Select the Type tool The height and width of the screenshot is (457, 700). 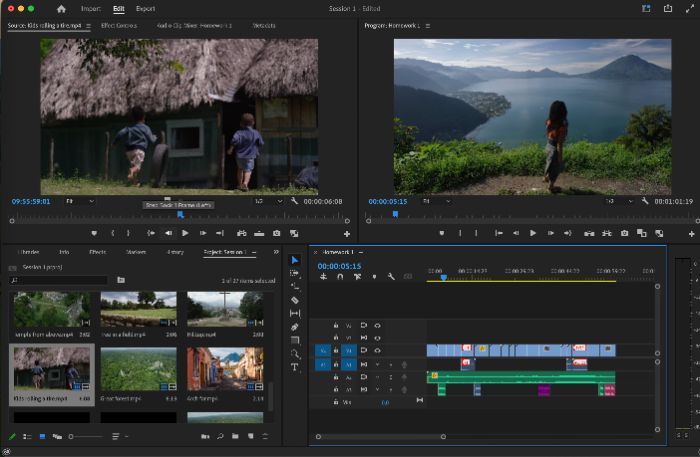coord(295,367)
